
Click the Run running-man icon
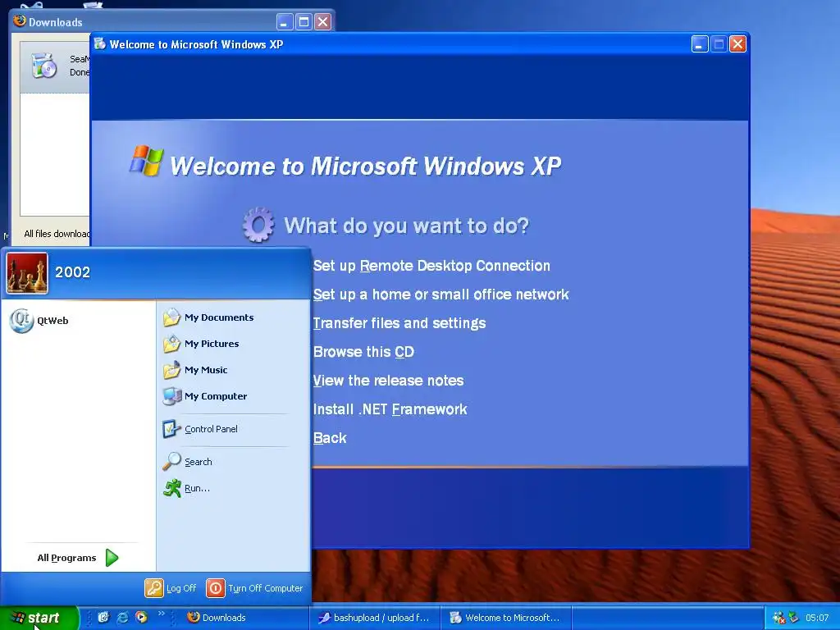pos(171,487)
